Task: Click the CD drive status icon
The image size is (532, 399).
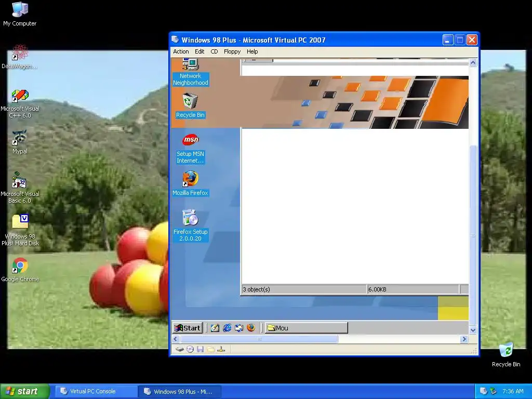Action: tap(190, 349)
